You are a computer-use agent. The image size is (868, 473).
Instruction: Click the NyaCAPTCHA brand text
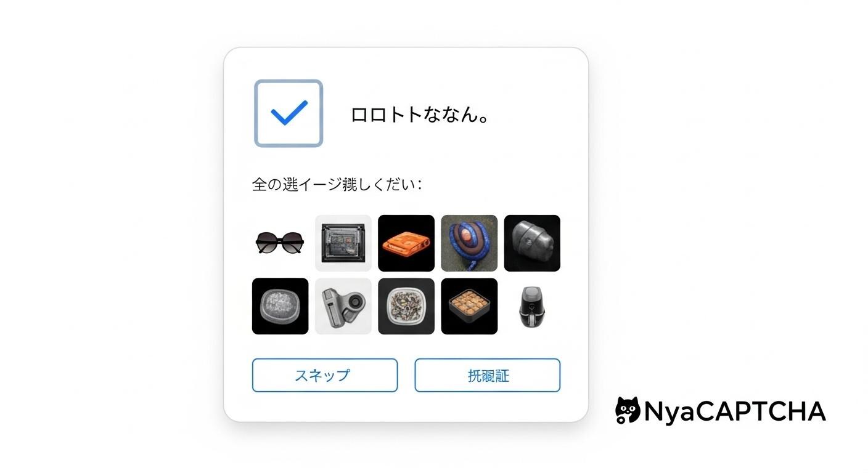(x=734, y=411)
